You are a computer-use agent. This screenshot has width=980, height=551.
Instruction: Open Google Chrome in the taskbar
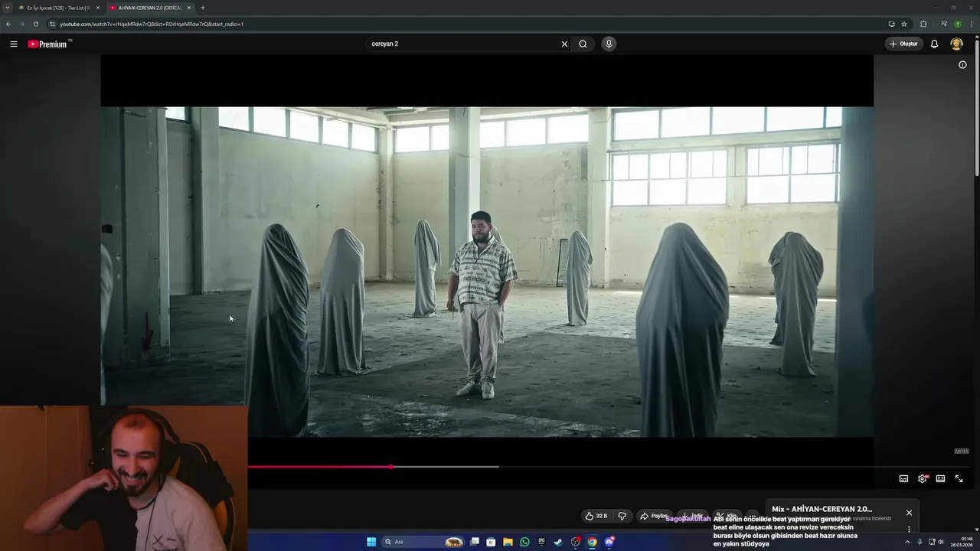[592, 542]
